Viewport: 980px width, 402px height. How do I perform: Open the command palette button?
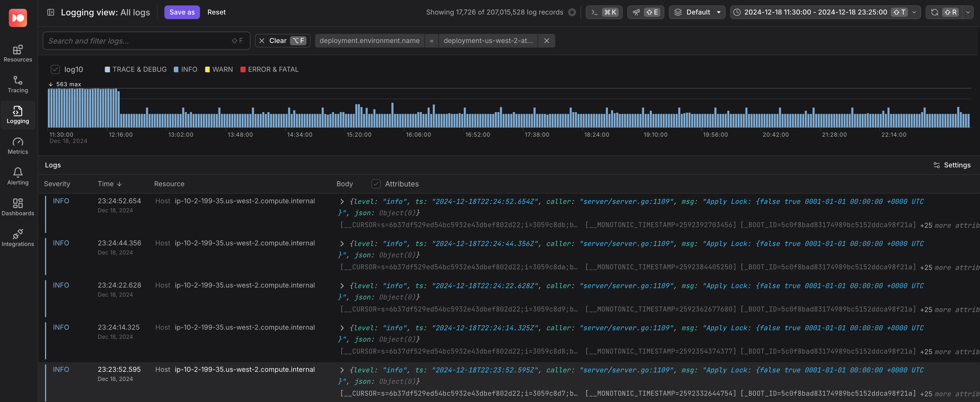[604, 12]
